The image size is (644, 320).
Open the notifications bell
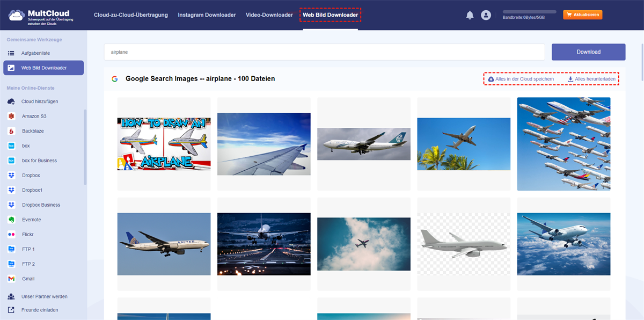pos(470,16)
